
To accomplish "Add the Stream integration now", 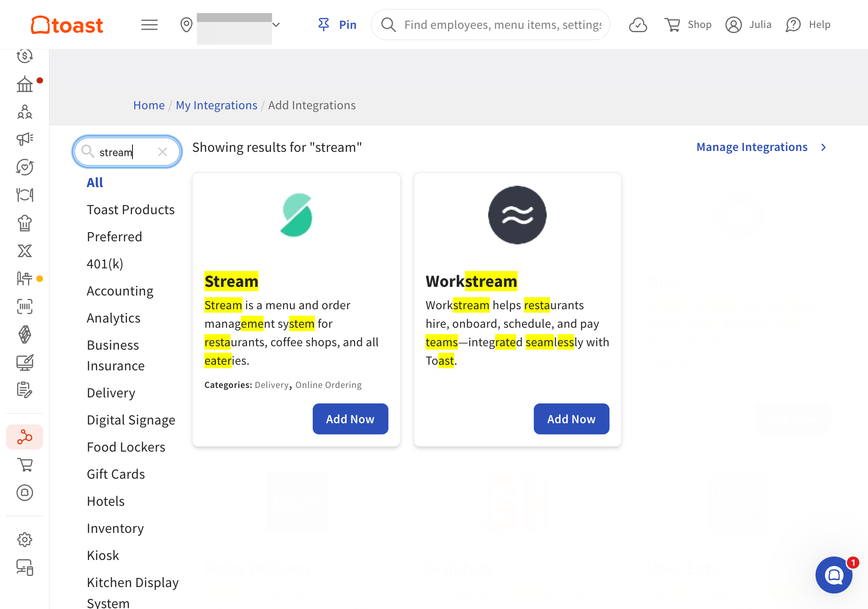I will coord(350,419).
